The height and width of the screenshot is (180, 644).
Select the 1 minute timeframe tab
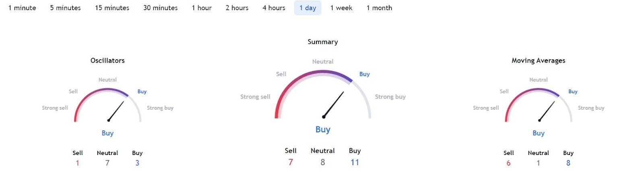click(x=22, y=8)
